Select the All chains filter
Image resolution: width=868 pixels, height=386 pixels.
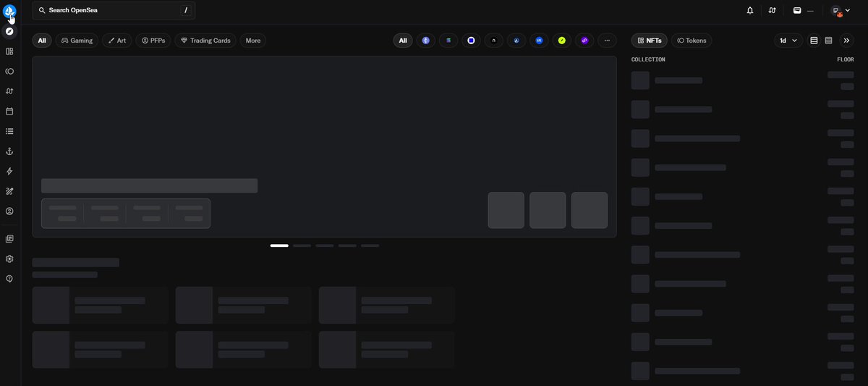(403, 41)
